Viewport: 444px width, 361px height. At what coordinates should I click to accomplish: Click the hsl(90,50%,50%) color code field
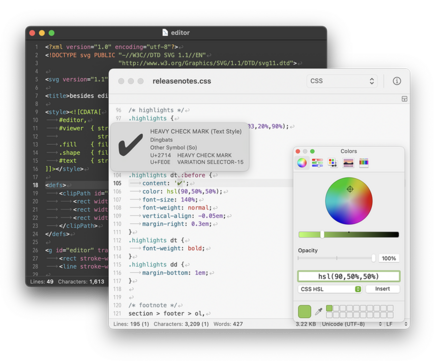[x=349, y=276]
